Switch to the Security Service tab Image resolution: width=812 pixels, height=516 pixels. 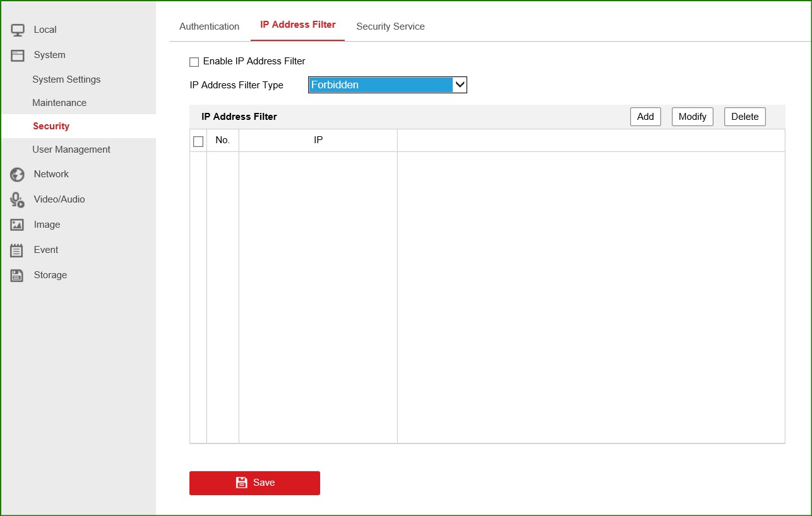(390, 26)
